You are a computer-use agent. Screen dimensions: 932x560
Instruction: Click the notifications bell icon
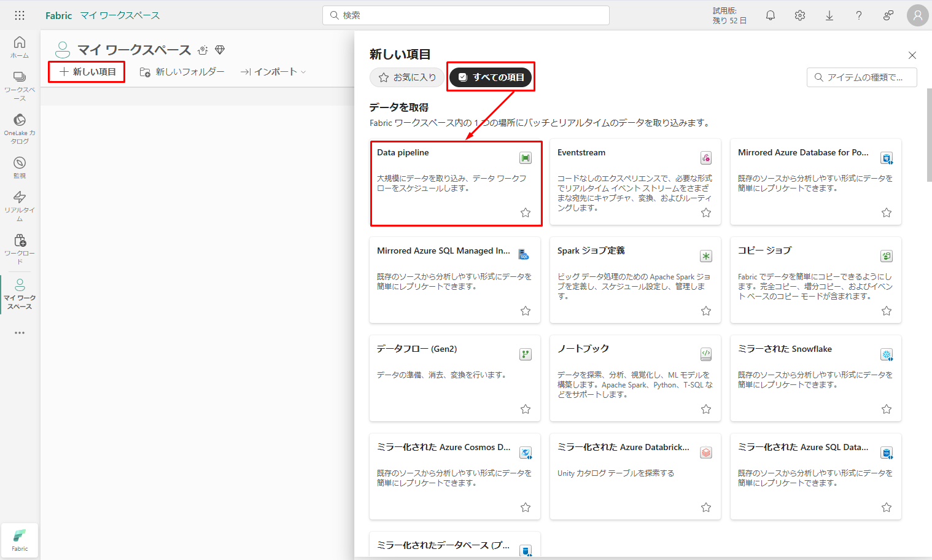coord(771,15)
